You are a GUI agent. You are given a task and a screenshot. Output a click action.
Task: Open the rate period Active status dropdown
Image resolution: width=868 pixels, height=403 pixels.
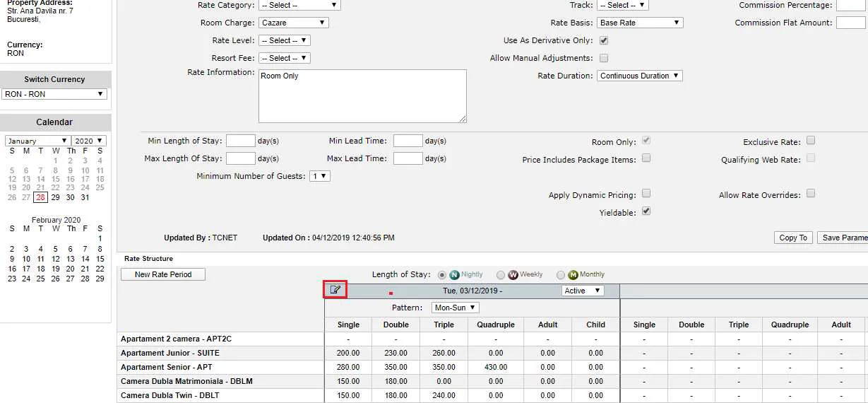tap(583, 291)
